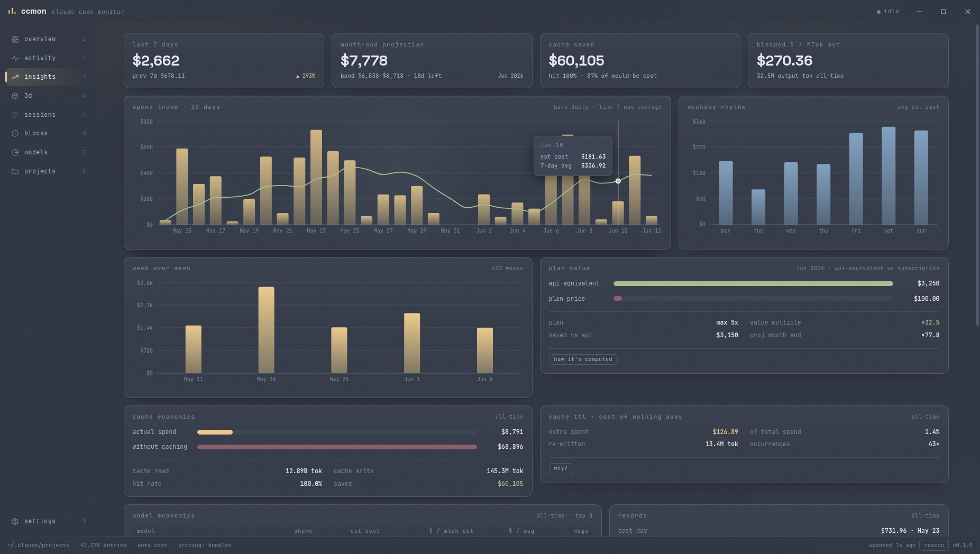Image resolution: width=980 pixels, height=554 pixels.
Task: Click the 'share' column header in model economics
Action: 303,531
